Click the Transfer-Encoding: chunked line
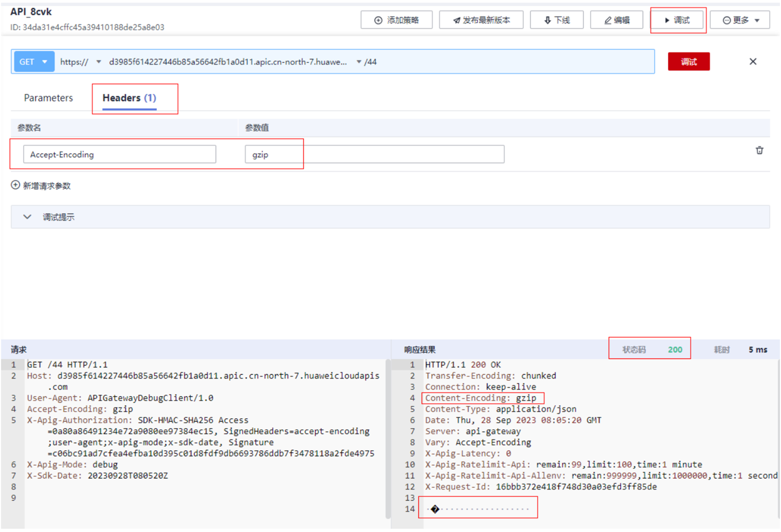This screenshot has height=532, width=781. tap(490, 376)
